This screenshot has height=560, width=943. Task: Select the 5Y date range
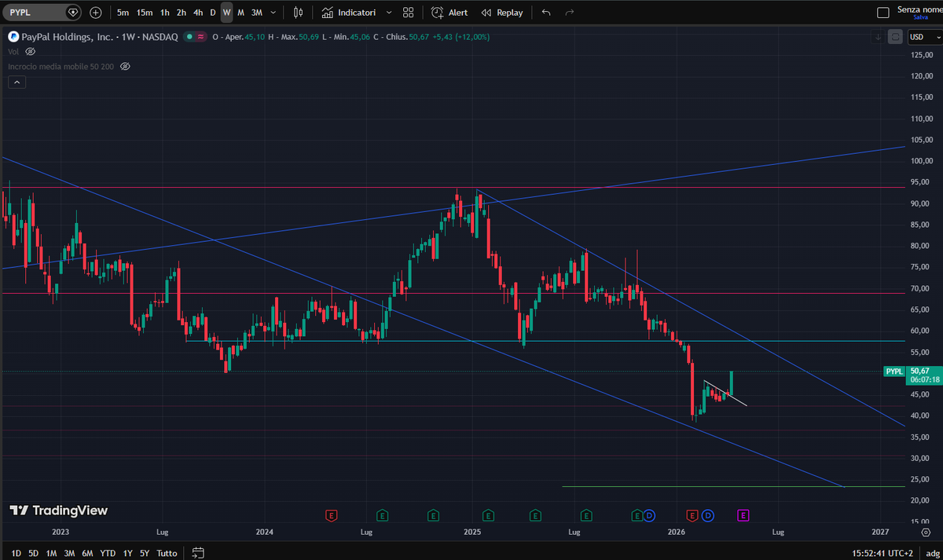coord(145,553)
